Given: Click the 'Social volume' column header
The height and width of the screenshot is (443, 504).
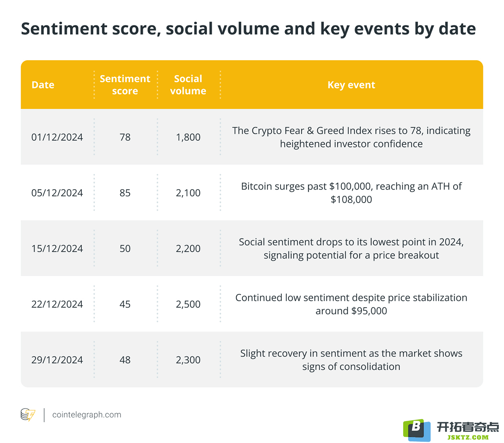Looking at the screenshot, I should (188, 85).
